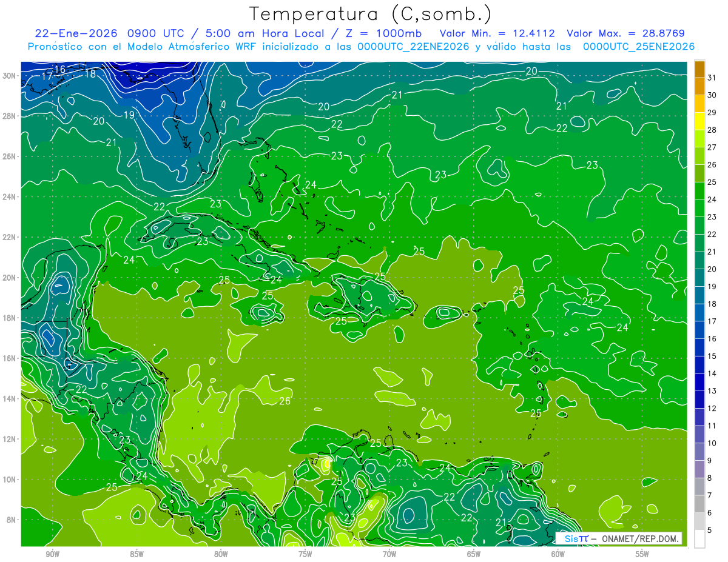Click white colorbar swatch below 5
The height and width of the screenshot is (562, 728).
tap(699, 539)
